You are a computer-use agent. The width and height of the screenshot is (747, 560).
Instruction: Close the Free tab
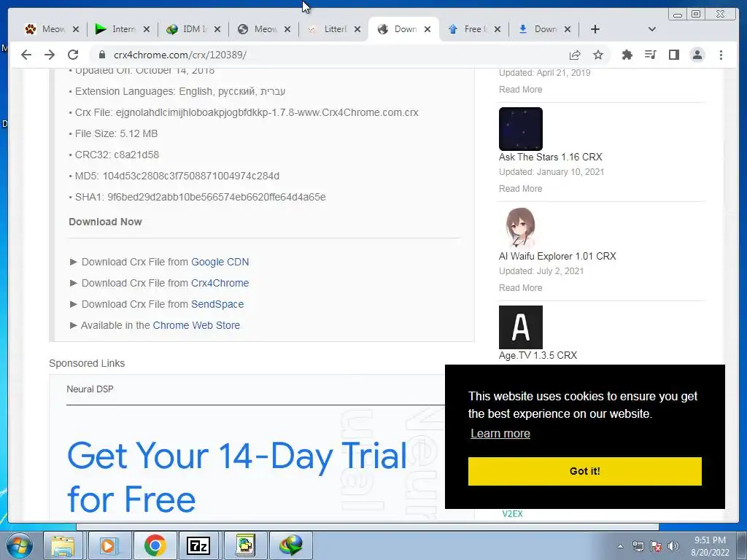click(498, 29)
